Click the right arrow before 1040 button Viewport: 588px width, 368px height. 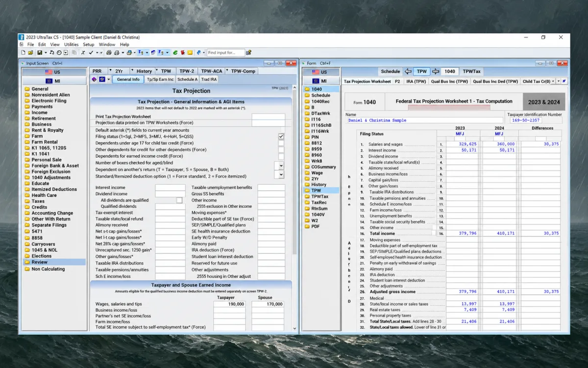(x=435, y=72)
